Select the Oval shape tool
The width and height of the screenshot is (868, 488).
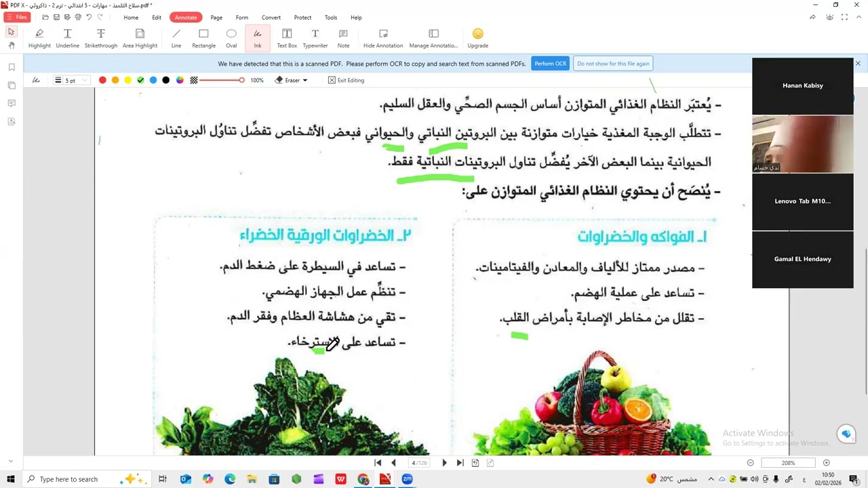[x=231, y=39]
